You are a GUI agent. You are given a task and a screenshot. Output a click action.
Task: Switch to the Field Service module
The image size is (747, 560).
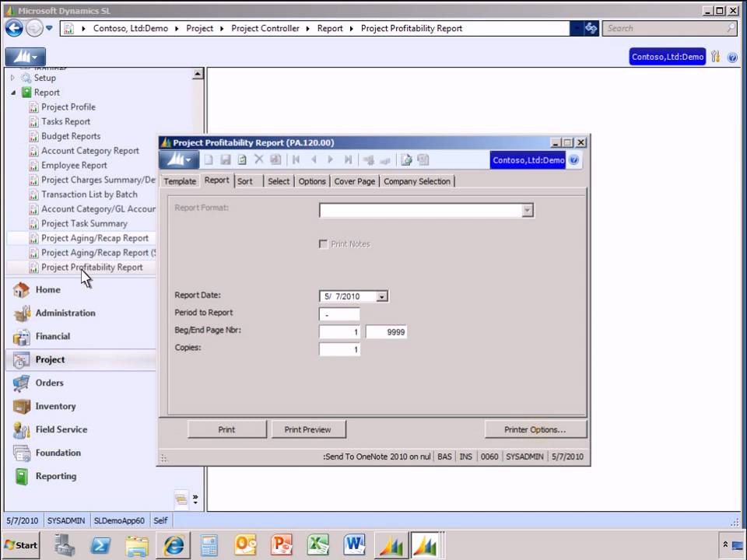point(61,429)
